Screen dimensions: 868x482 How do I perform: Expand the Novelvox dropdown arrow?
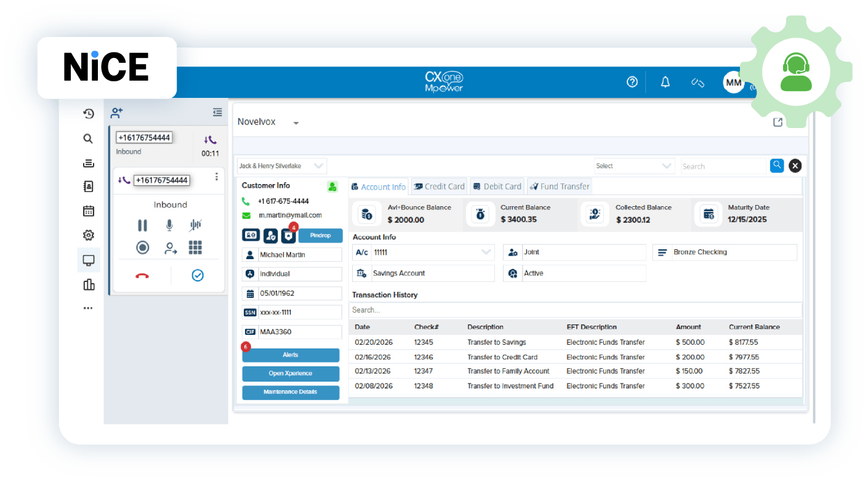(x=296, y=123)
